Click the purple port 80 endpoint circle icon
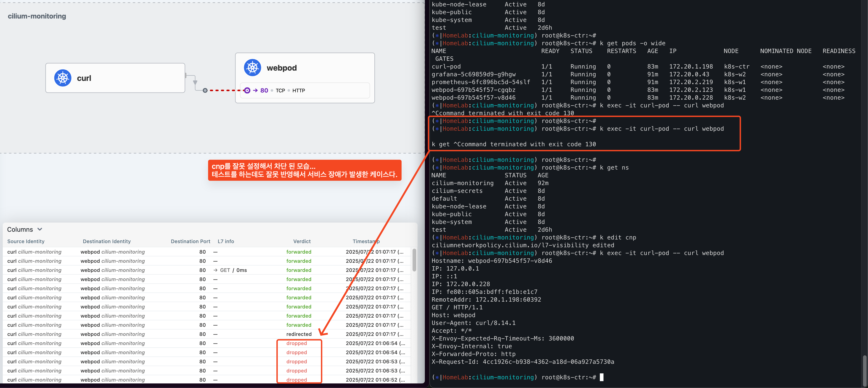 pos(247,90)
